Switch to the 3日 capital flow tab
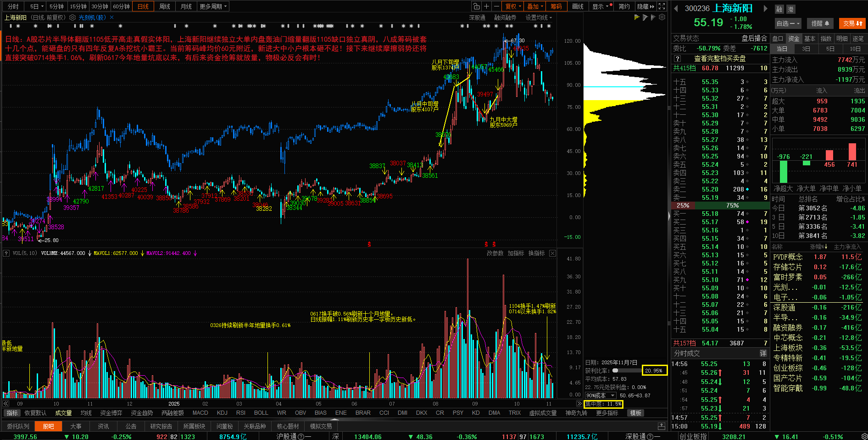 pyautogui.click(x=806, y=49)
